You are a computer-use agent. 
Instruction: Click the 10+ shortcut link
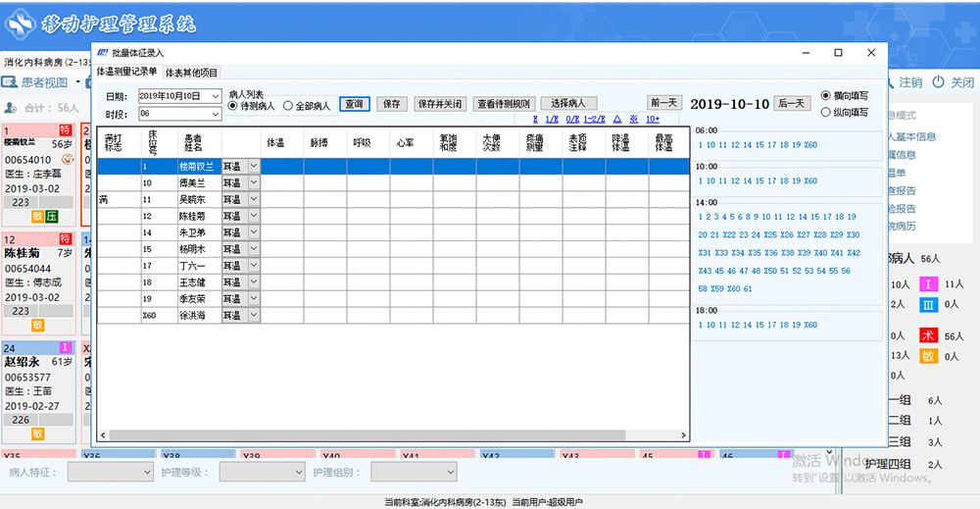(x=653, y=119)
